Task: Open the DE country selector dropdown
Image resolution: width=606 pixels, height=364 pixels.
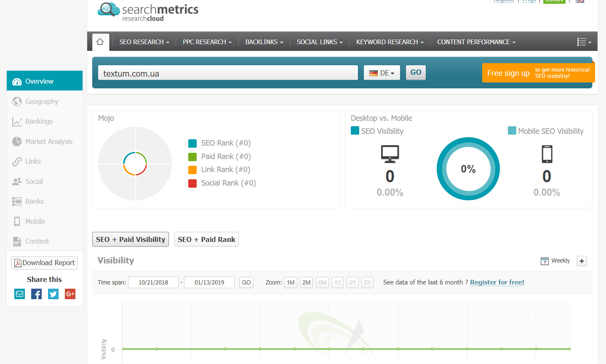Action: pos(382,73)
